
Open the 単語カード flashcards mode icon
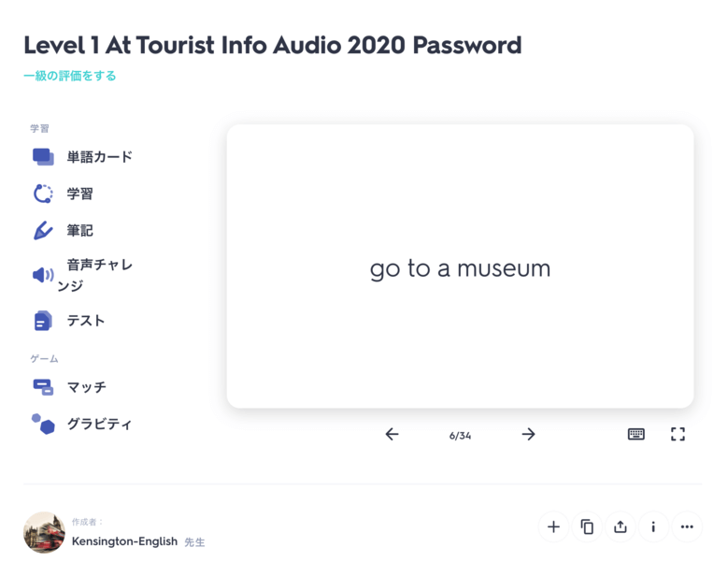click(x=43, y=157)
